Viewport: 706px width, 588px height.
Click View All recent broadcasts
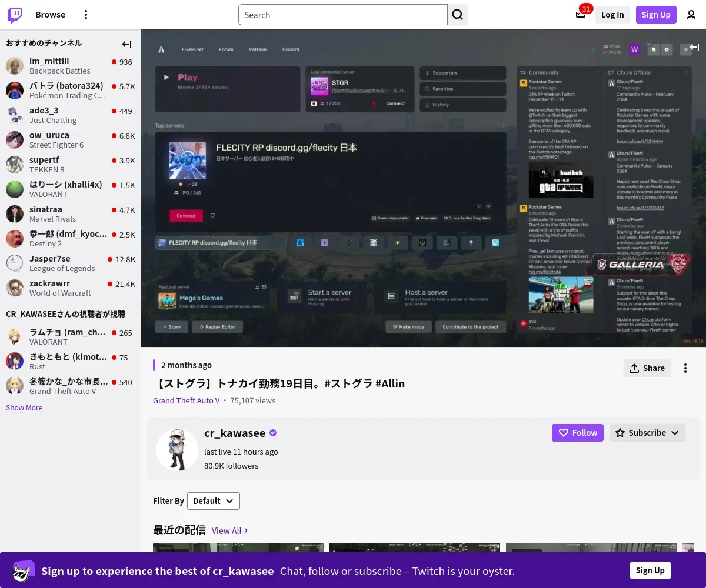[230, 530]
